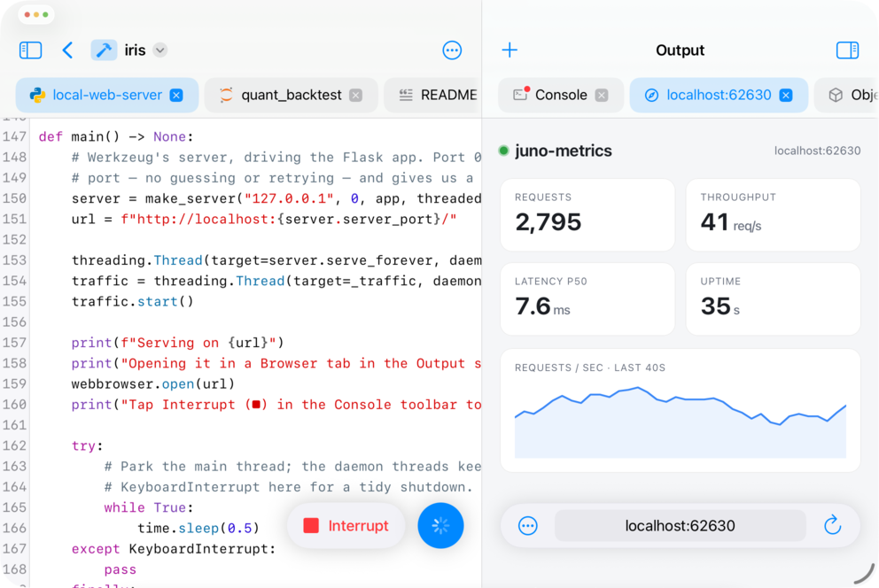Click the 'except KeyboardInterrupt:' line
Image resolution: width=879 pixels, height=588 pixels.
pyautogui.click(x=174, y=549)
